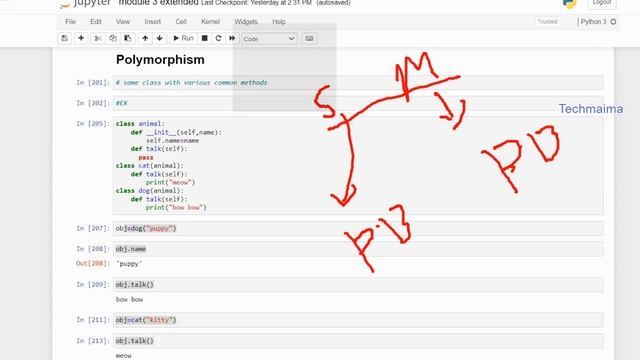Open the Widgets menu

pos(246,22)
